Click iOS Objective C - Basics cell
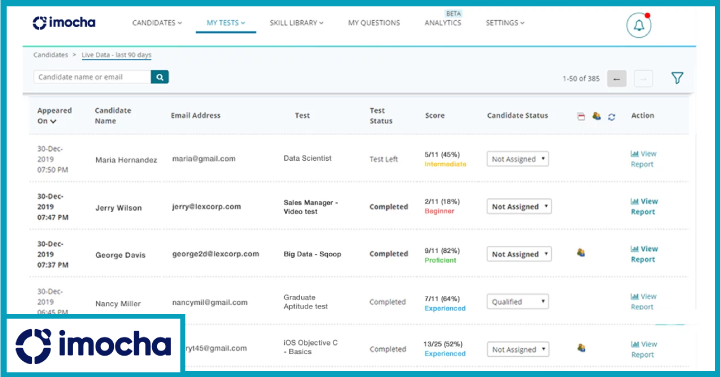Screen dimensions: 720x377 tap(310, 347)
